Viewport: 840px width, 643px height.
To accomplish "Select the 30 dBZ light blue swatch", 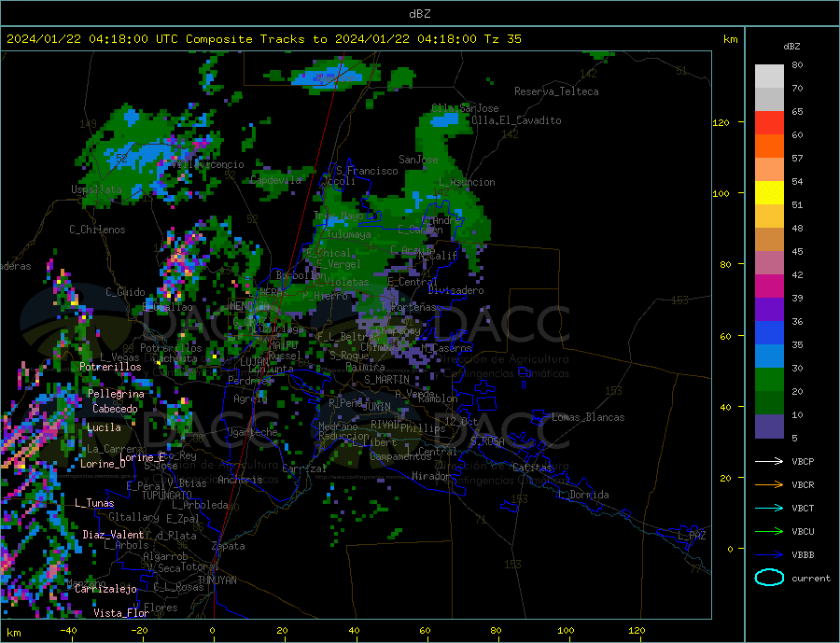I will coord(769,356).
